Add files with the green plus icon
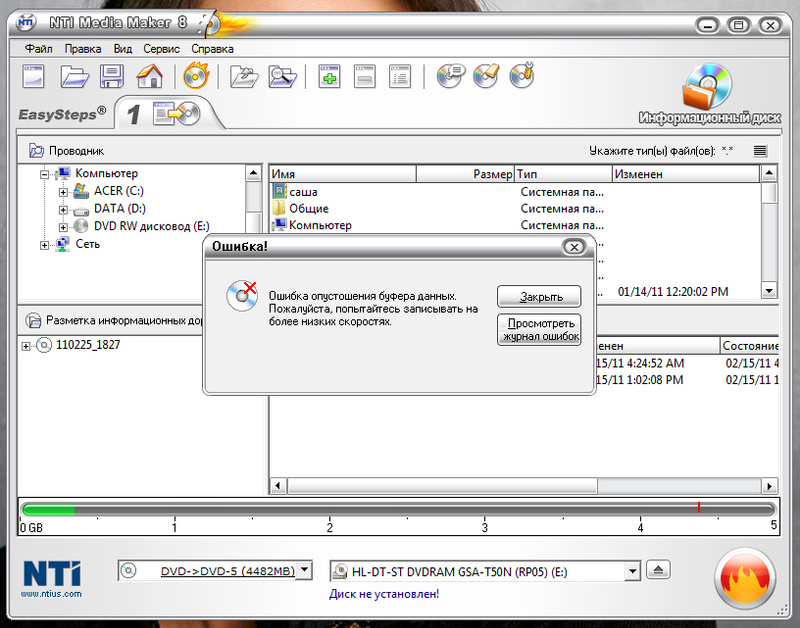This screenshot has height=628, width=800. [x=330, y=77]
